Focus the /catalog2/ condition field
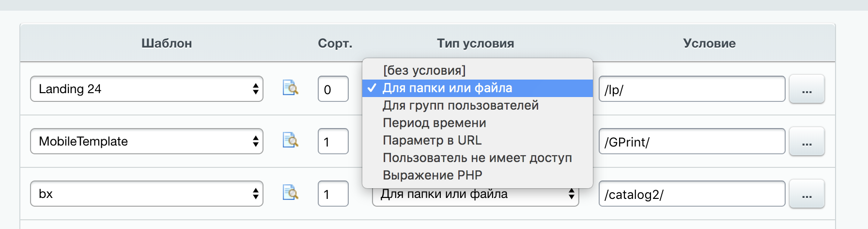868x229 pixels. (692, 194)
